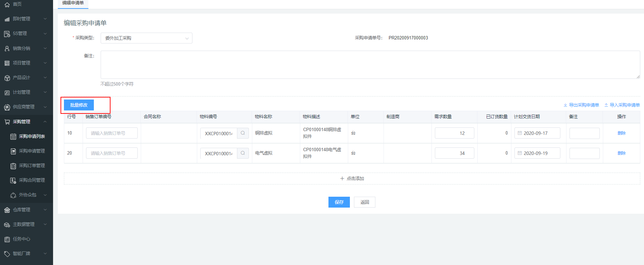Click the home icon in sidebar
644x265 pixels.
(7, 4)
